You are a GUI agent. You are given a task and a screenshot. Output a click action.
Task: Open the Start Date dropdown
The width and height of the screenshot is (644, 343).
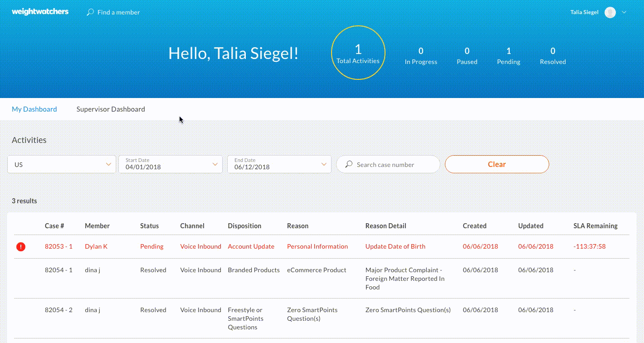point(171,164)
